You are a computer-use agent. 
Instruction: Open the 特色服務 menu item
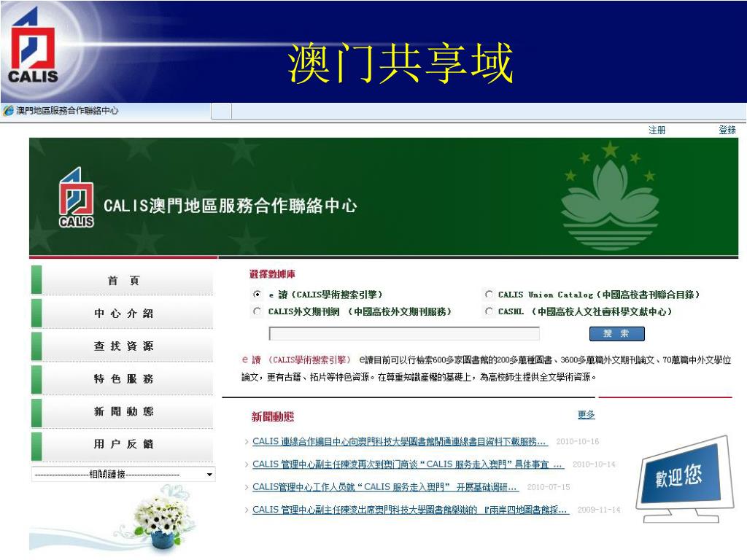(123, 379)
